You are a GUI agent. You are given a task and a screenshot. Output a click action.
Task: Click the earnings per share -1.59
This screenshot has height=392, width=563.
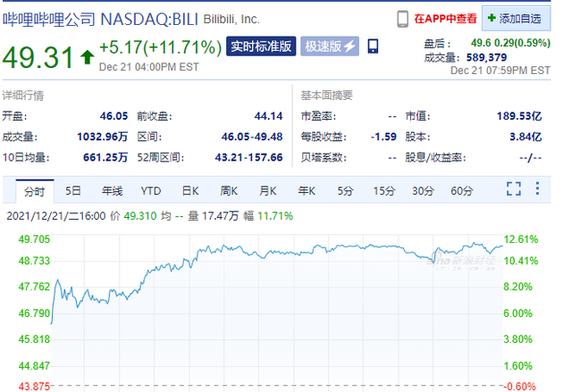click(x=383, y=137)
